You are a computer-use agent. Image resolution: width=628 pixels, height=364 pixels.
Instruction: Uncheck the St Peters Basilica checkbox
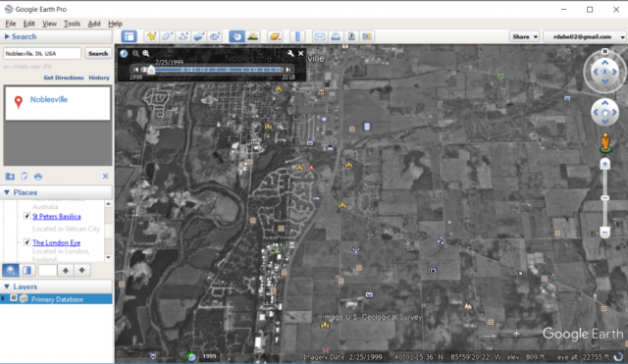26,216
